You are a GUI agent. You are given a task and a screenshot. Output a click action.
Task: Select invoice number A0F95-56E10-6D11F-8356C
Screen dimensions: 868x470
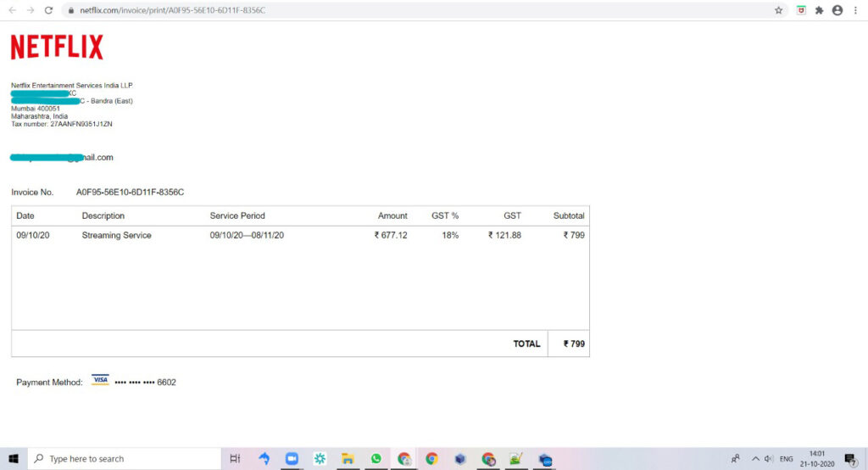coord(130,193)
